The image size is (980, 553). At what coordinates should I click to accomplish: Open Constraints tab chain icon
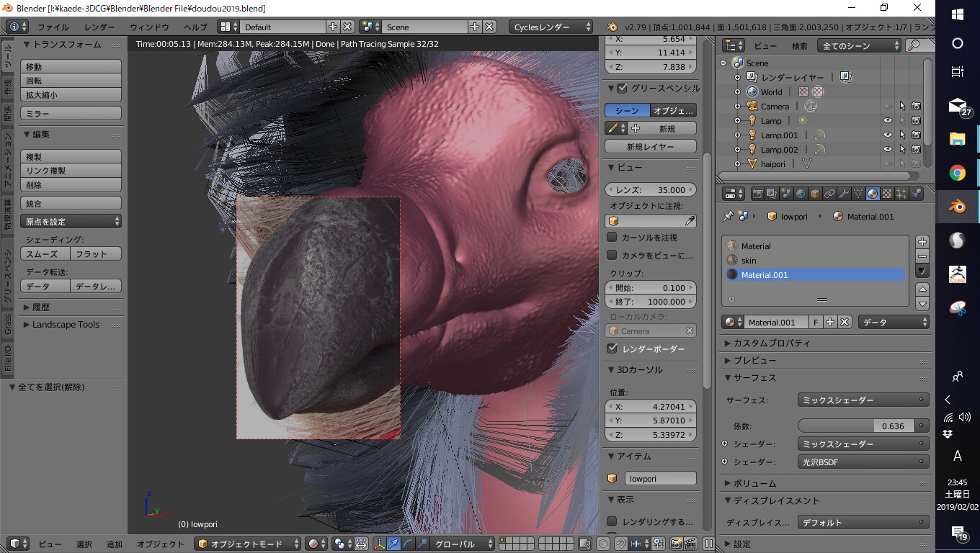click(x=829, y=194)
